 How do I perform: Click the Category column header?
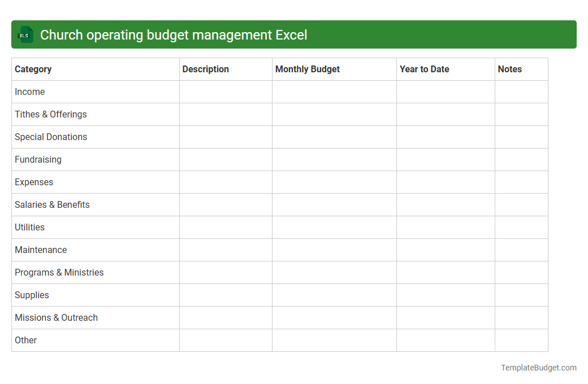(33, 69)
